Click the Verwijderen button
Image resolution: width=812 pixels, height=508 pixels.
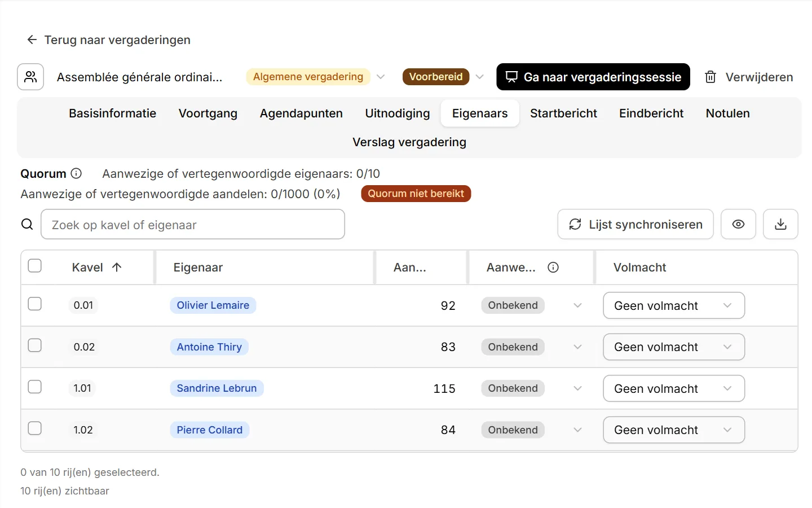tap(749, 77)
